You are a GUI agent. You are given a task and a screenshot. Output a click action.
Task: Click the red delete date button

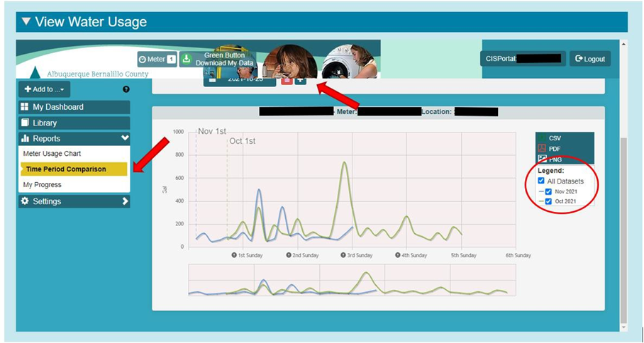coord(287,80)
